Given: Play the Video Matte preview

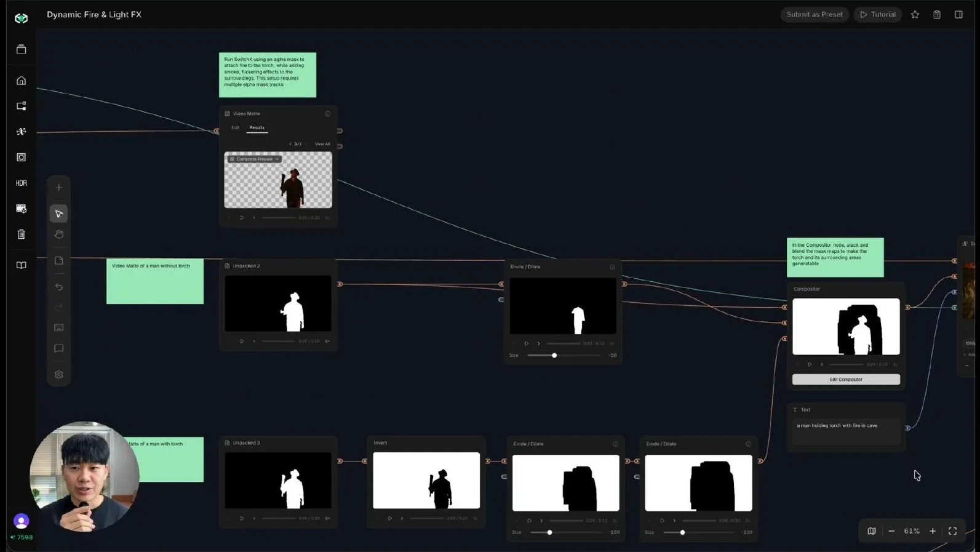Looking at the screenshot, I should click(242, 218).
